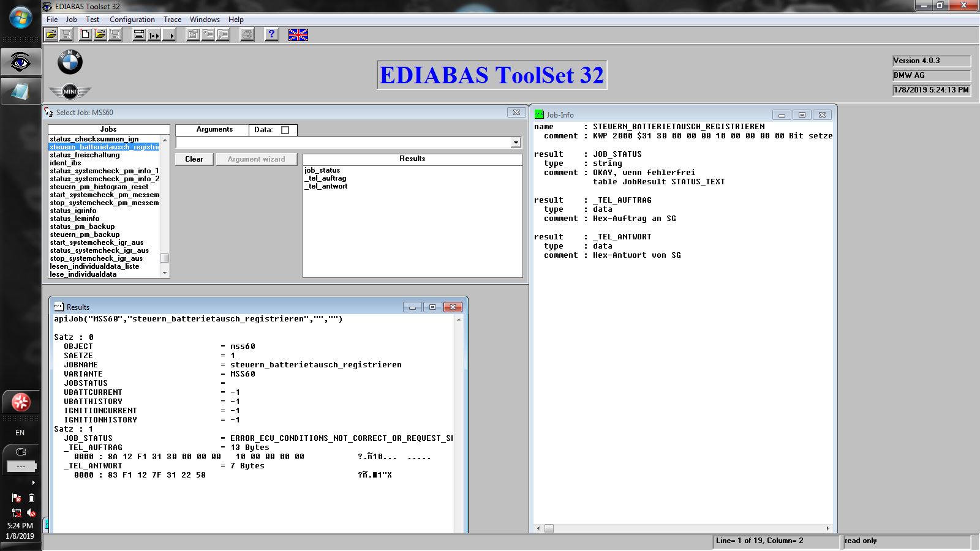Click the second open-folder toolbar icon
The height and width of the screenshot is (551, 980).
(100, 35)
